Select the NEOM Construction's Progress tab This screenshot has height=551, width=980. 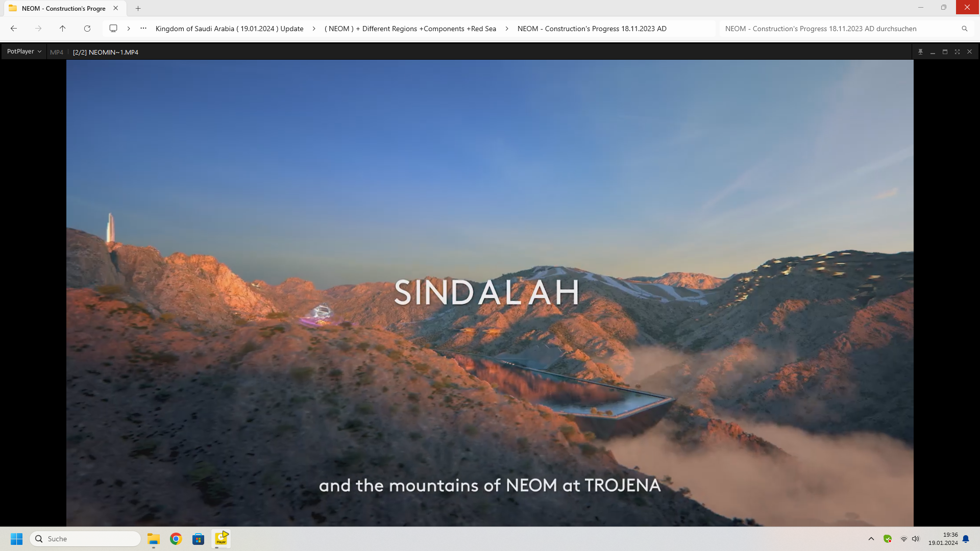click(64, 8)
